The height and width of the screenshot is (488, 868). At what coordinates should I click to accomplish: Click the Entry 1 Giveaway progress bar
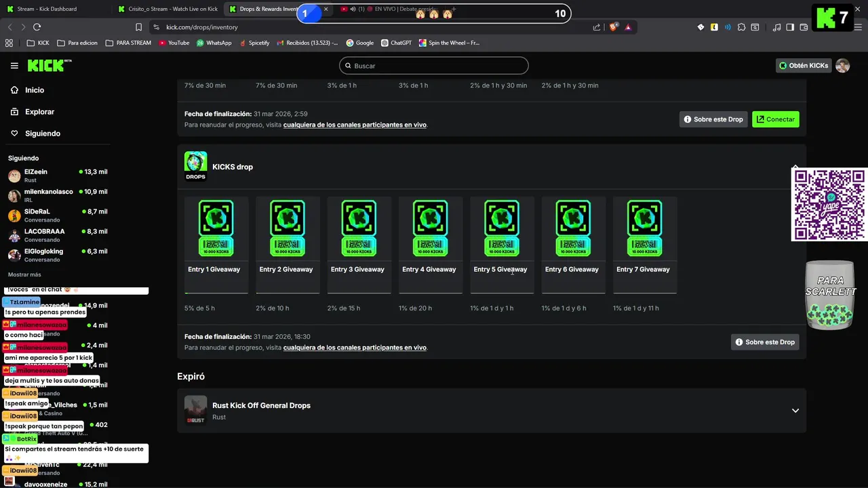click(x=216, y=293)
